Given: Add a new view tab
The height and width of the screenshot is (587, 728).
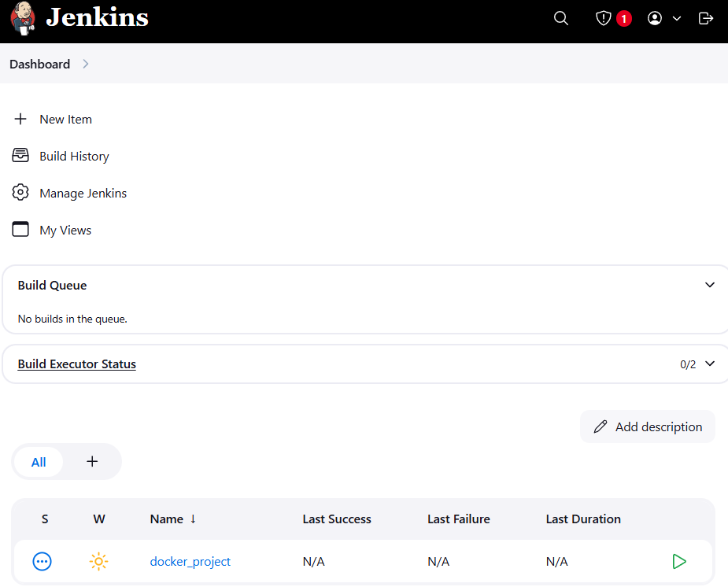Looking at the screenshot, I should tap(92, 461).
